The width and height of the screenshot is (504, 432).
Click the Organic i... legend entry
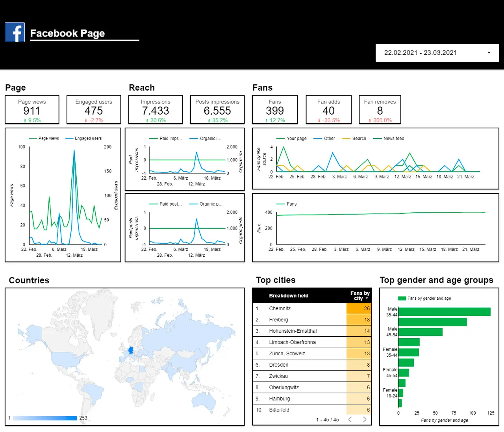(206, 138)
